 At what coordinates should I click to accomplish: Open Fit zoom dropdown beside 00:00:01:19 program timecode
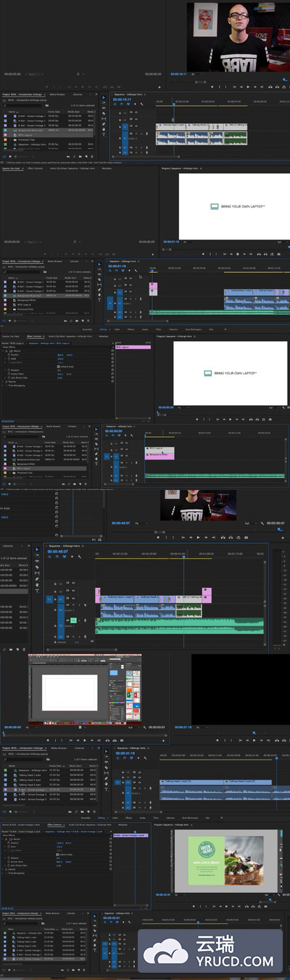188,241
